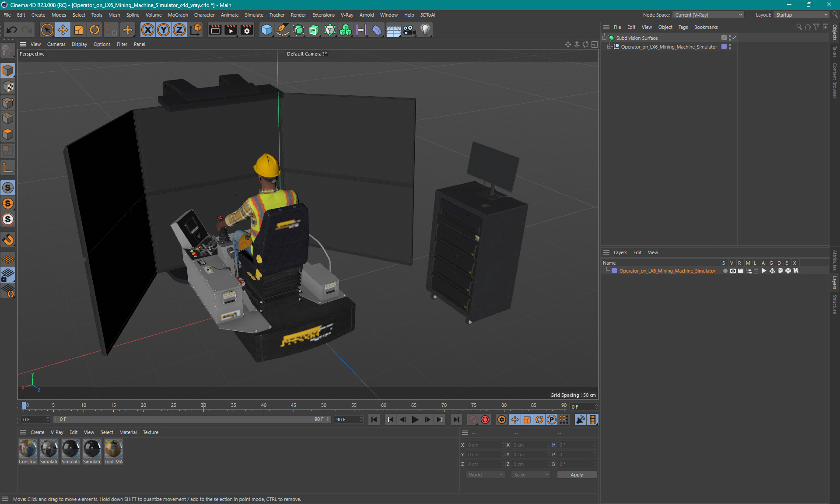Toggle X axis lock
The width and height of the screenshot is (840, 504).
(x=148, y=30)
